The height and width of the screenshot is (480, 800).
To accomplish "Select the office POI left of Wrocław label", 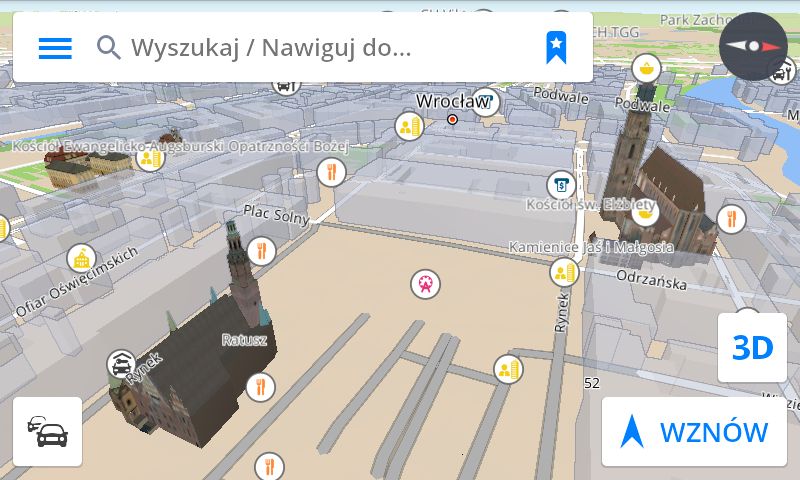I will pos(410,126).
